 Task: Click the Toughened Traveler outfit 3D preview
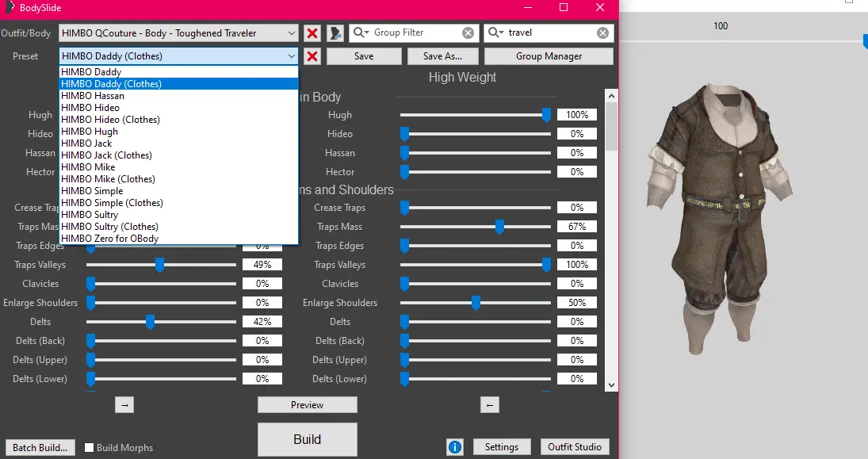(718, 219)
